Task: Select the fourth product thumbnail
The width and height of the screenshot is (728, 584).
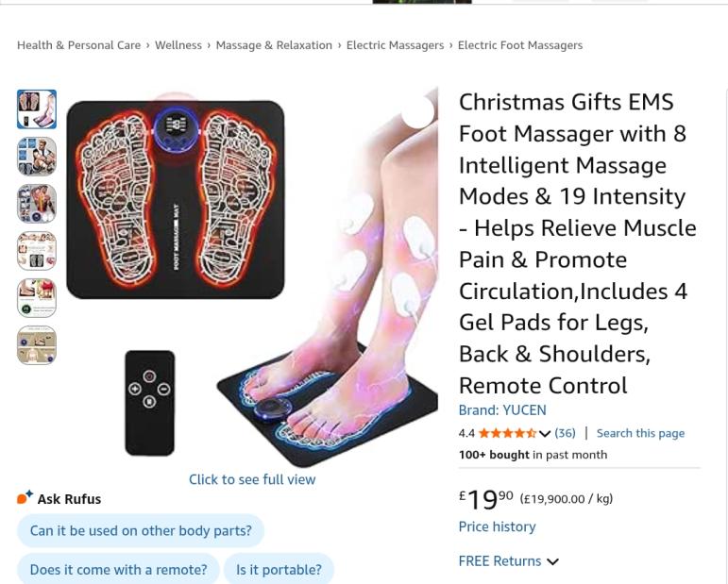Action: click(37, 251)
